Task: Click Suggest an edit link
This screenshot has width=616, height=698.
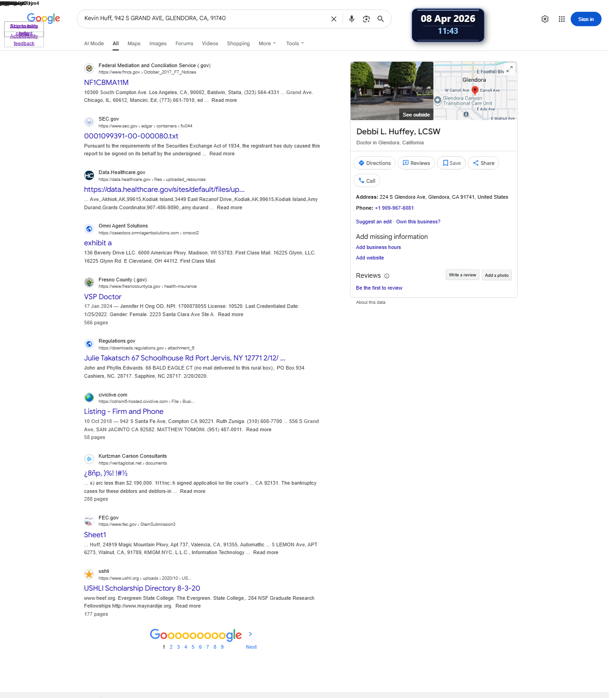Action: 374,222
